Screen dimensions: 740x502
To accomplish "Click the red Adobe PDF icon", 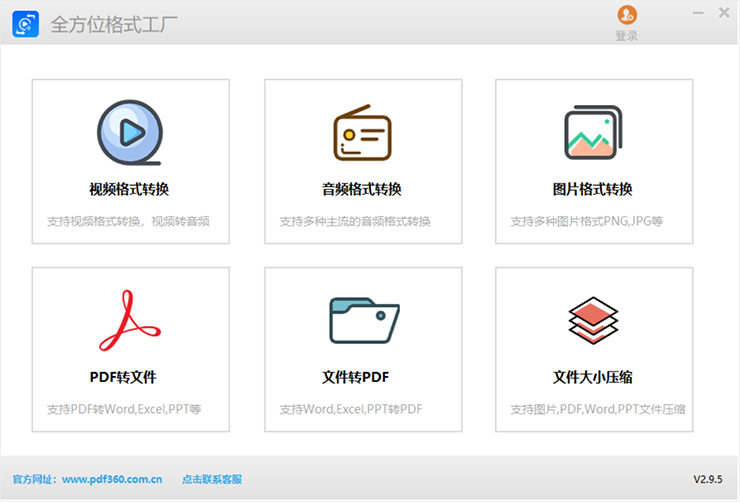I will pyautogui.click(x=130, y=320).
